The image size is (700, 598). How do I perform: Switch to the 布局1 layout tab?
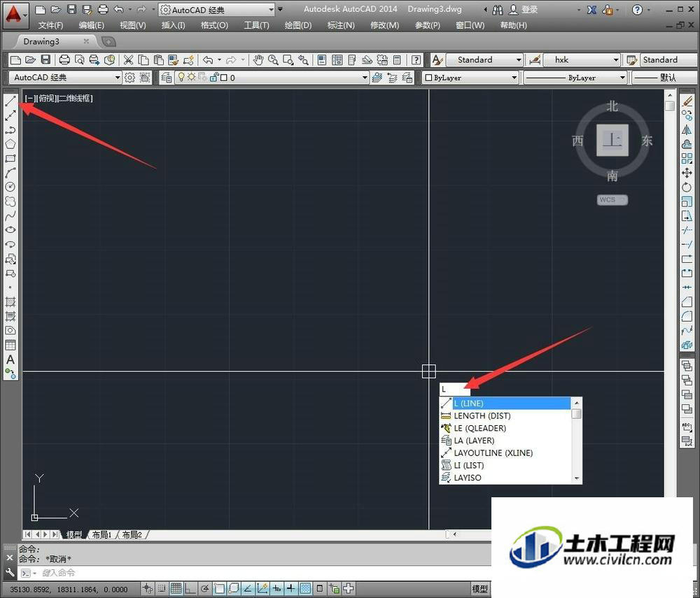click(x=102, y=534)
